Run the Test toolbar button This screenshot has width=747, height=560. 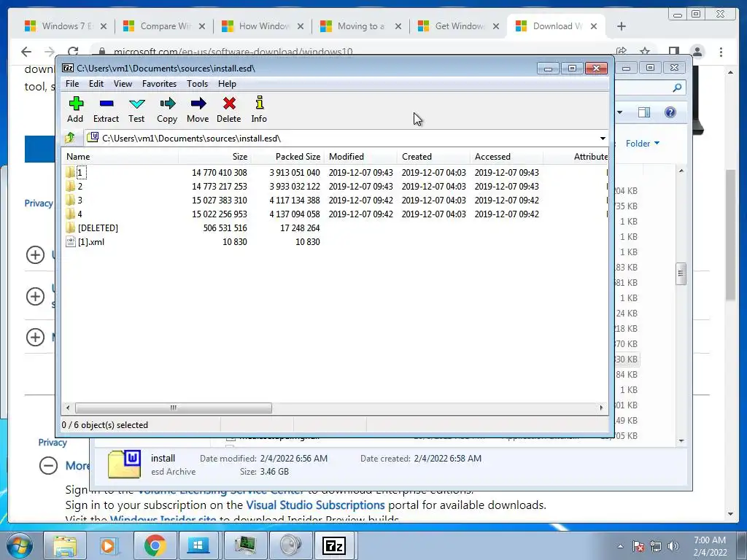(136, 109)
